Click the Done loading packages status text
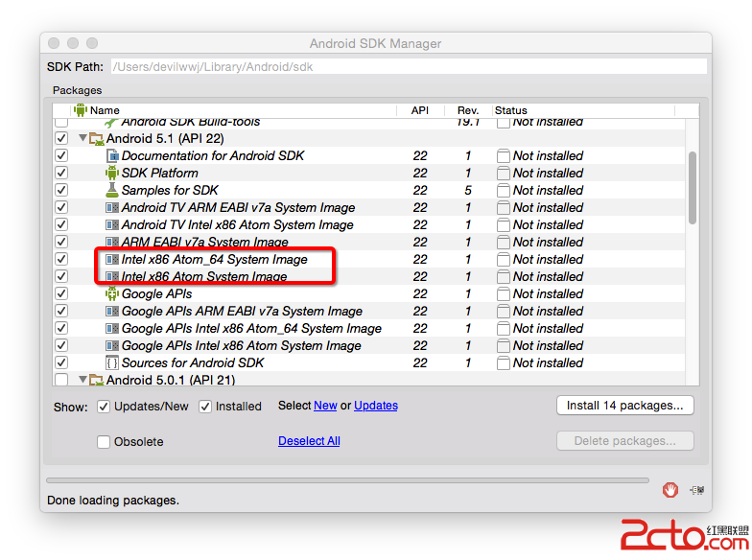The height and width of the screenshot is (560, 752). pyautogui.click(x=113, y=501)
